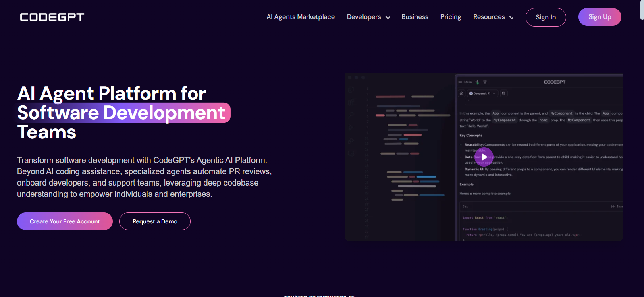Expand the Developers chevron arrow
644x297 pixels.
coord(388,17)
